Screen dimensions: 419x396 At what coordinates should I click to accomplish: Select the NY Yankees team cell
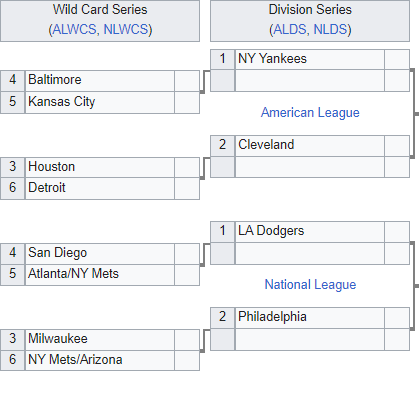310,59
